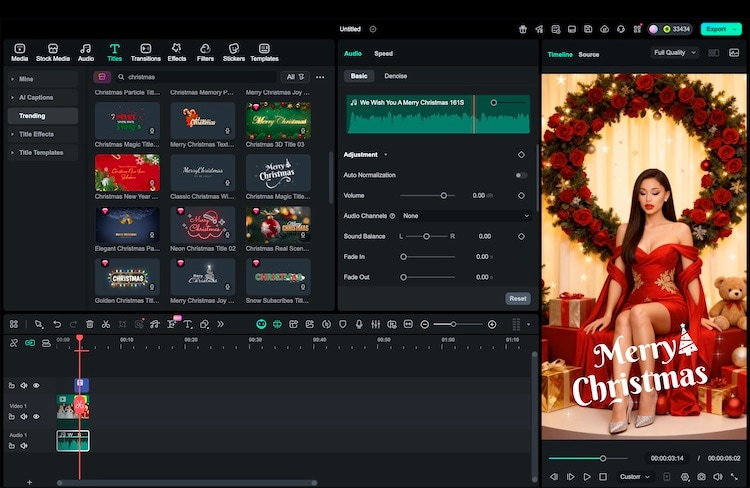Viewport: 750px width, 488px height.
Task: Open the Templates library
Action: 264,53
